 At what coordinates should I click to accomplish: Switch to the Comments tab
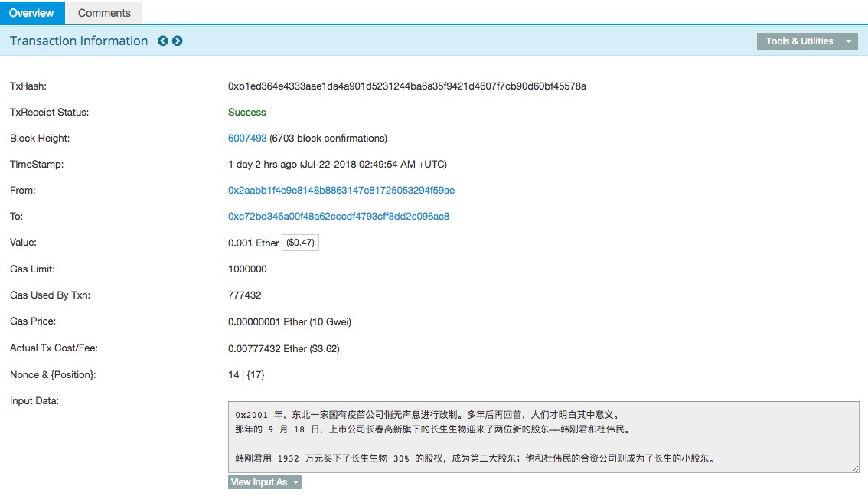click(x=104, y=13)
